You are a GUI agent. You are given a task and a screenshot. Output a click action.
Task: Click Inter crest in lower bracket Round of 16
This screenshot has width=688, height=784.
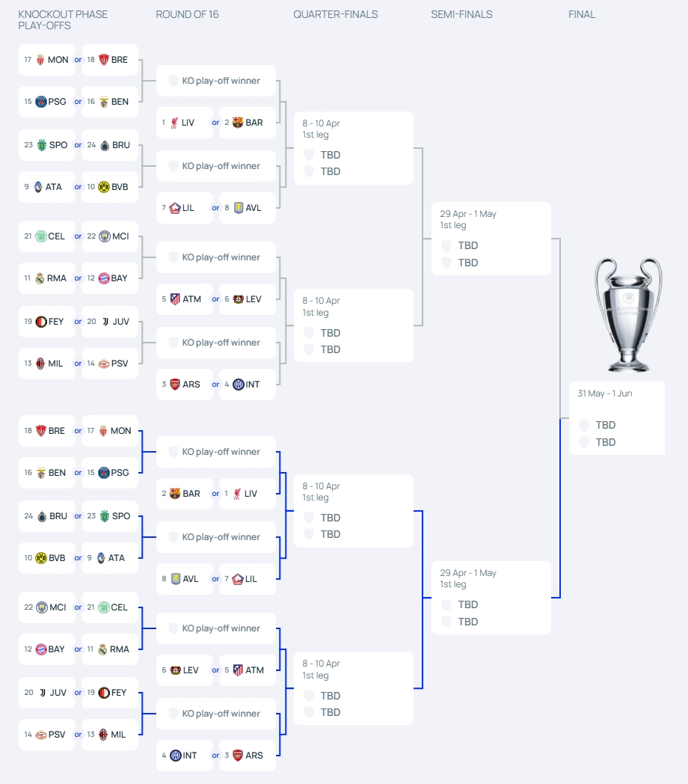(x=176, y=756)
